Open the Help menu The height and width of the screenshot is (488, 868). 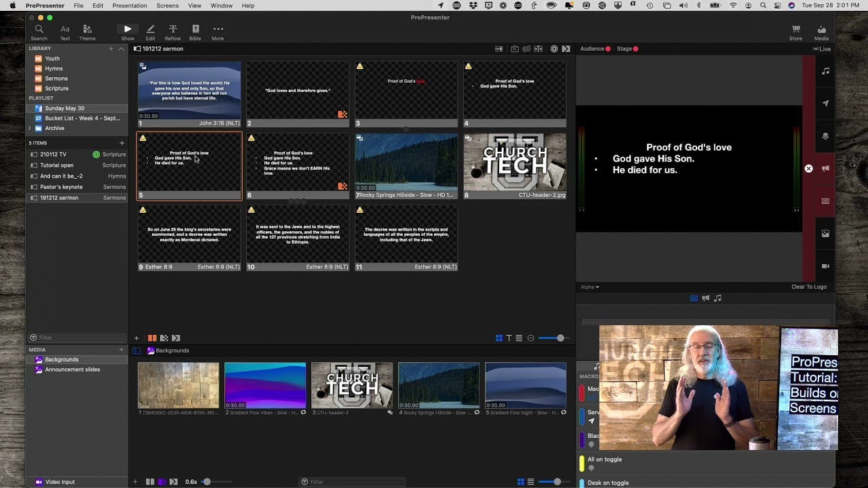[248, 5]
